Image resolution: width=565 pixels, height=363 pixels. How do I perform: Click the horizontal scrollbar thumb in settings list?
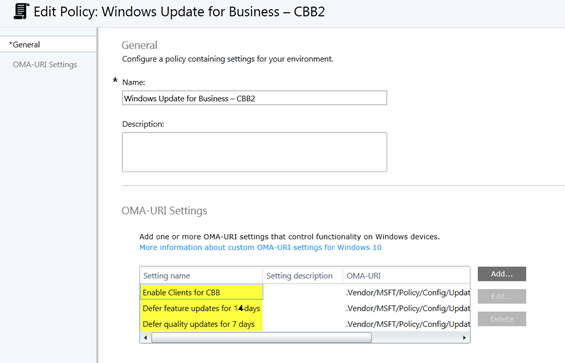261,338
